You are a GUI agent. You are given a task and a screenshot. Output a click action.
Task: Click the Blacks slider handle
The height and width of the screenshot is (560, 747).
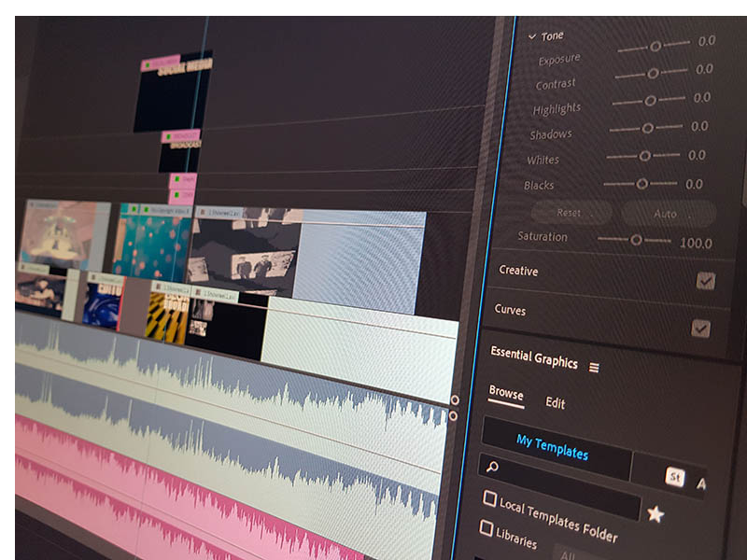641,183
